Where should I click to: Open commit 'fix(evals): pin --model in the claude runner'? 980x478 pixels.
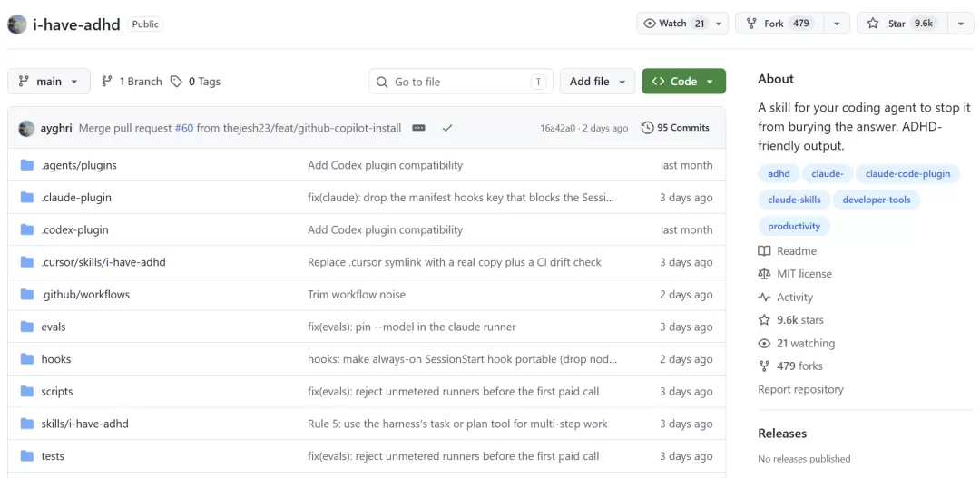(412, 327)
